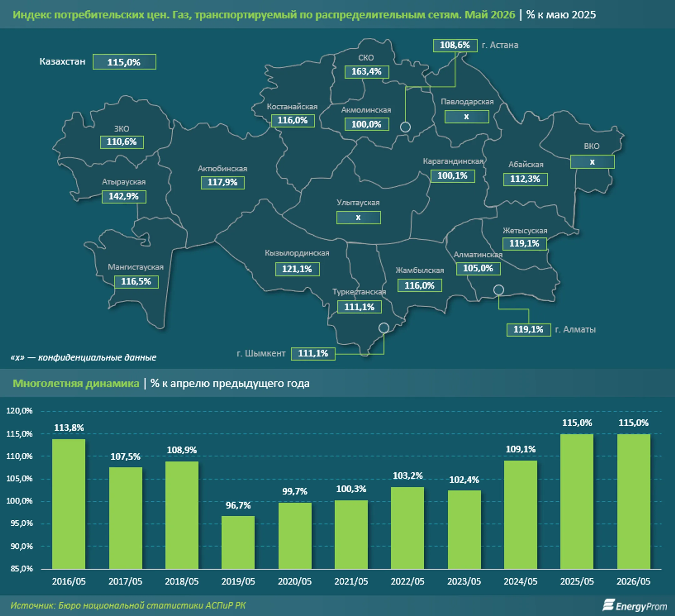Click the г. Шымкент 111,1% label box

point(313,354)
